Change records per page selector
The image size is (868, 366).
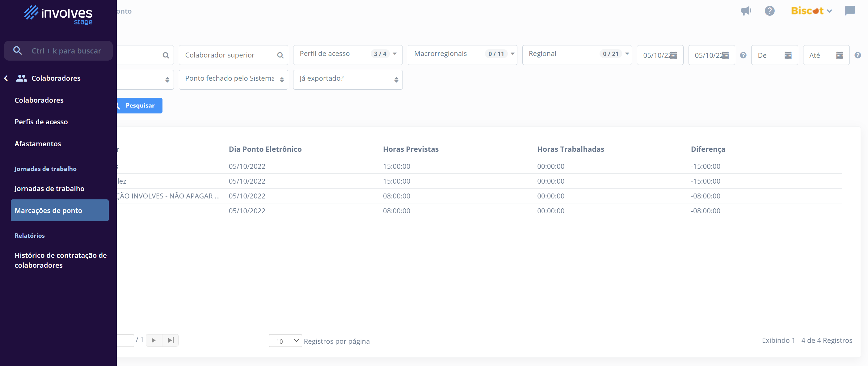(x=285, y=341)
